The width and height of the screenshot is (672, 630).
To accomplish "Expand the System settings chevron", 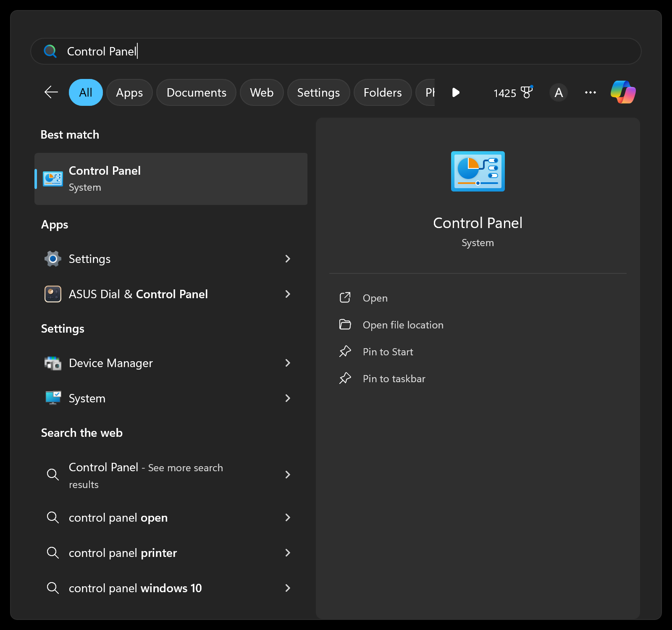I will [288, 398].
